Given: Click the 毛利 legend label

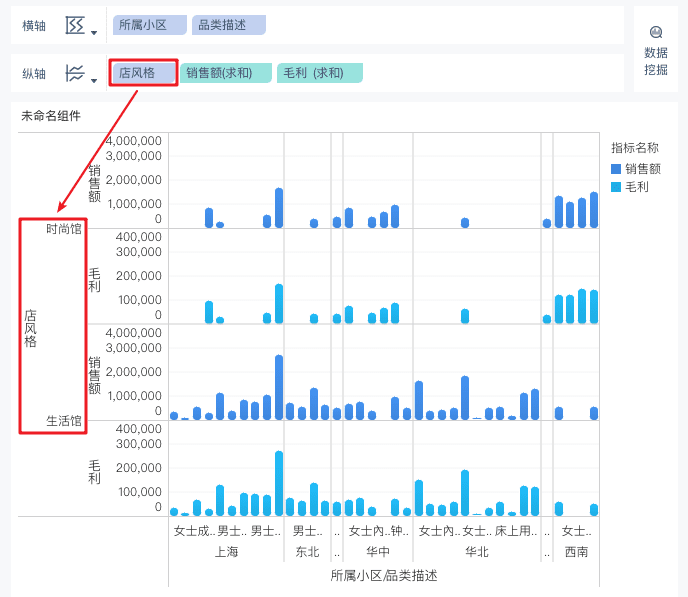Looking at the screenshot, I should click(637, 187).
